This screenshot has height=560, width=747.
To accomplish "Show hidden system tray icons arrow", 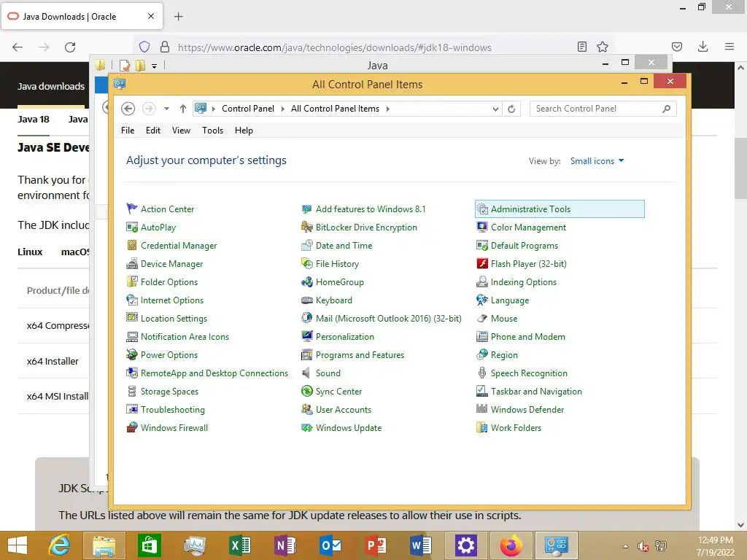I will [625, 546].
